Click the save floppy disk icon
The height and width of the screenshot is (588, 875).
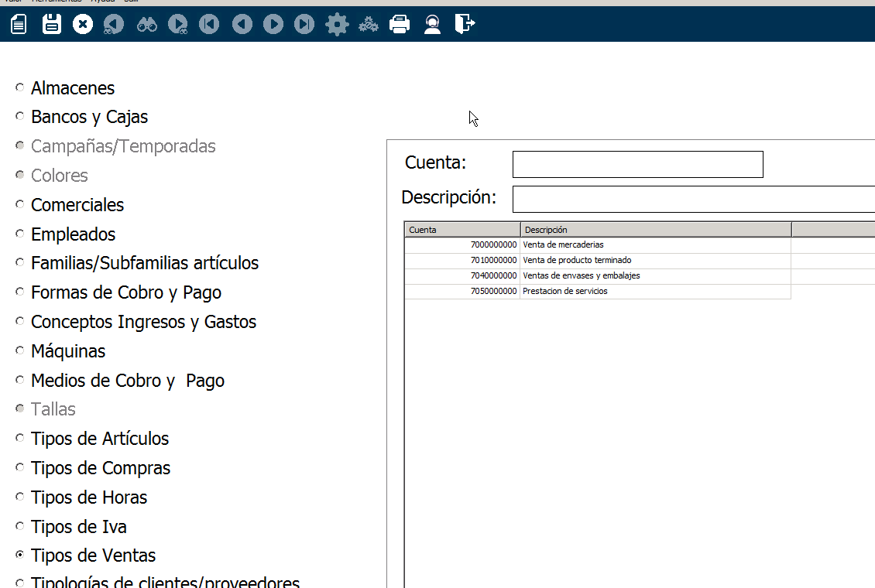pyautogui.click(x=51, y=25)
